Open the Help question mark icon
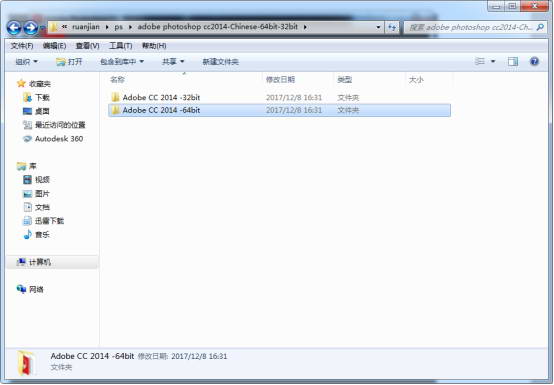Viewport: 554px width, 385px height. (534, 61)
